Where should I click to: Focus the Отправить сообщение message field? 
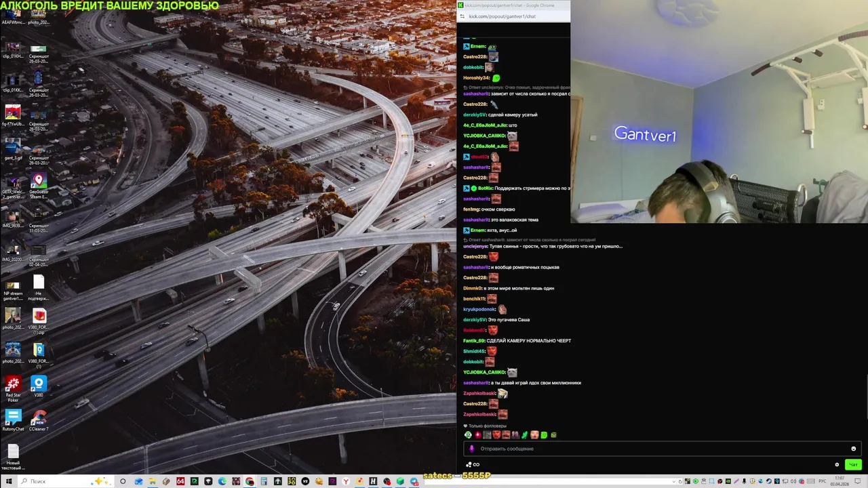click(661, 449)
